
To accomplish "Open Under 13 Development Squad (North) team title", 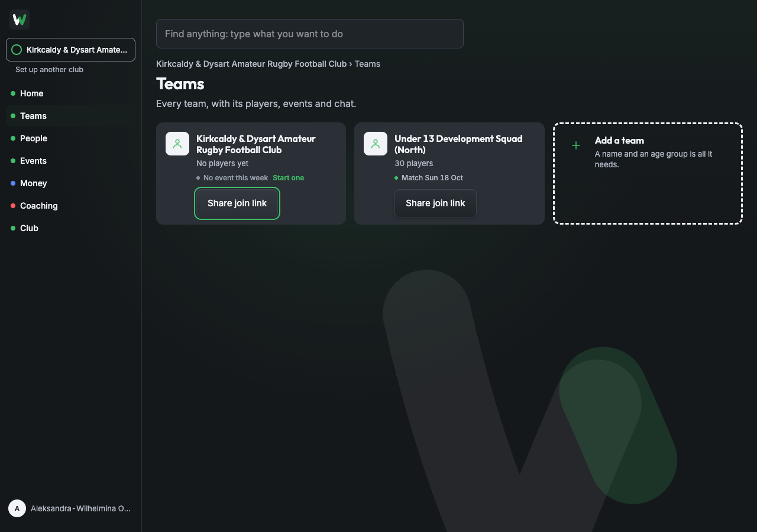I will pyautogui.click(x=458, y=144).
